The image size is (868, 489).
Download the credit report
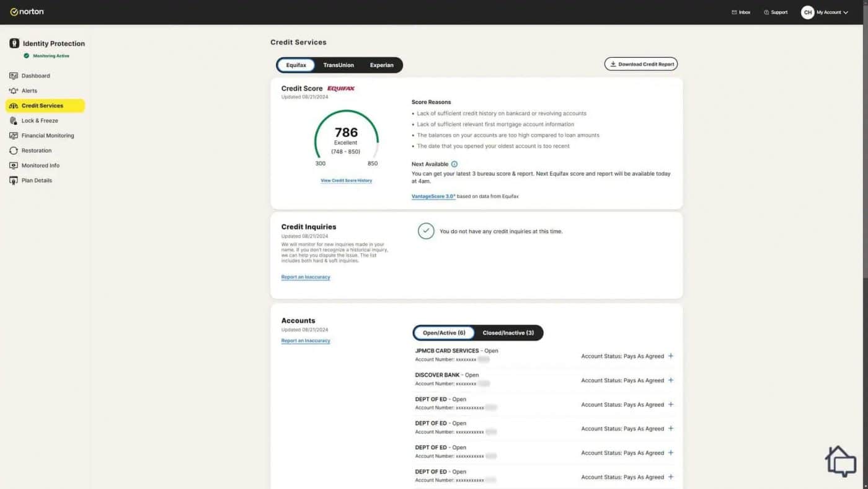click(640, 63)
